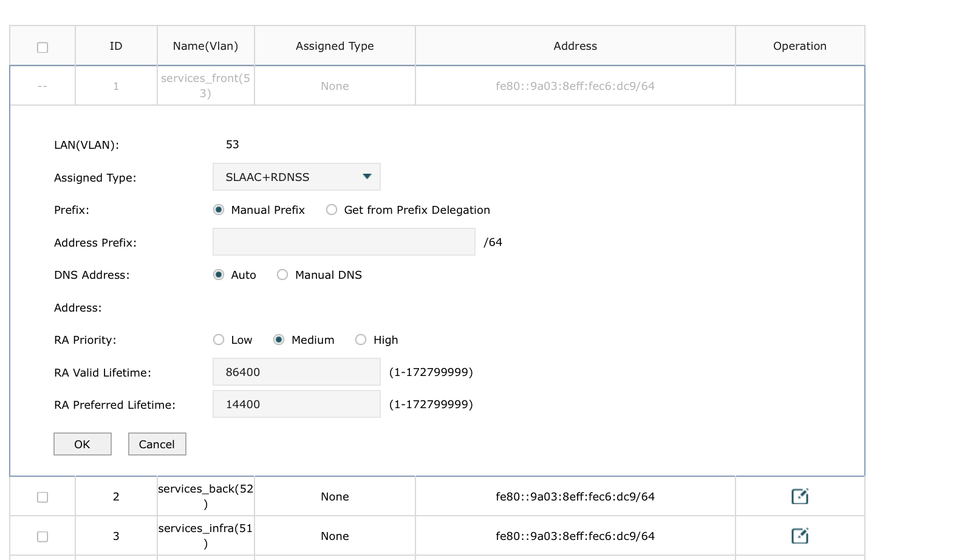Set DNS Address to Auto
This screenshot has width=956, height=560.
[x=219, y=275]
